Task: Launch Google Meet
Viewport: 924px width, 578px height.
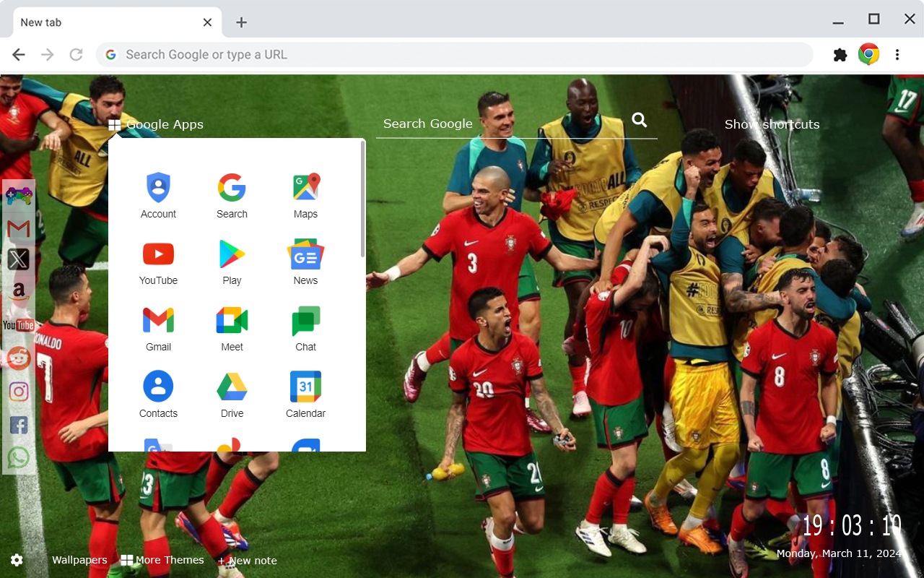Action: pyautogui.click(x=232, y=329)
